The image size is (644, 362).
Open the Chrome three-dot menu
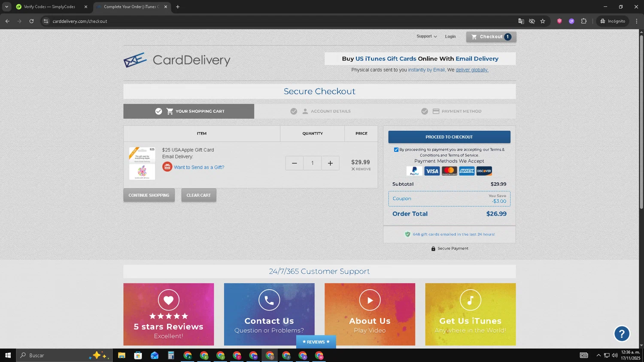(636, 21)
